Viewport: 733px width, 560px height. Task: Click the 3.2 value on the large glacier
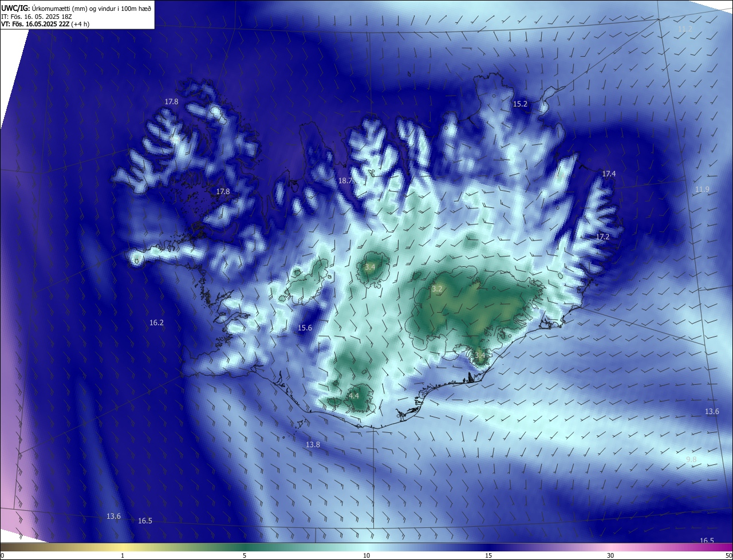pyautogui.click(x=437, y=289)
